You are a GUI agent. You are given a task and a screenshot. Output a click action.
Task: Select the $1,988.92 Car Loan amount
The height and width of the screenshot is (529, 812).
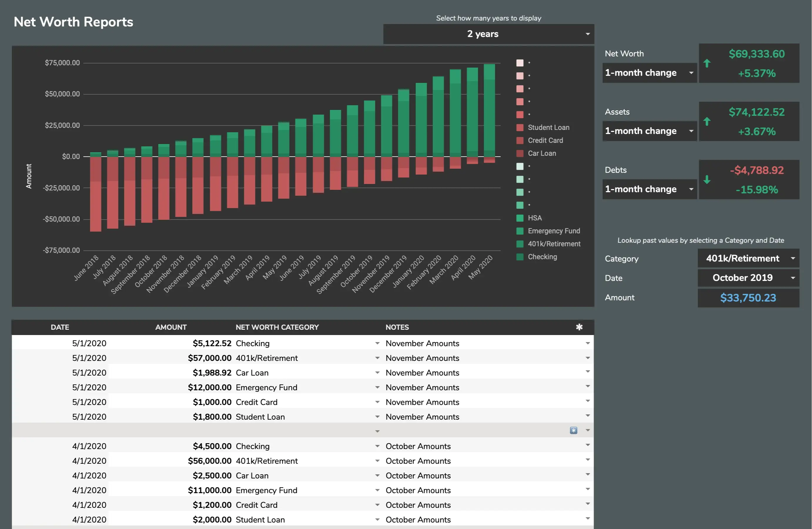click(212, 373)
